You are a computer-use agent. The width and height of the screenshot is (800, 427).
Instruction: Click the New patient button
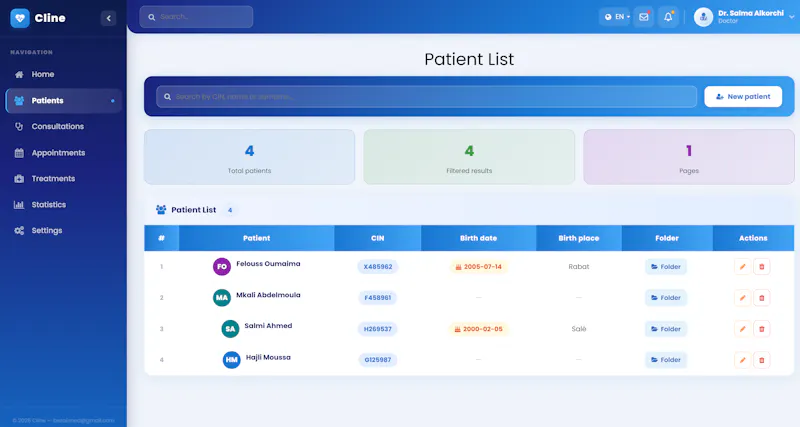(743, 96)
